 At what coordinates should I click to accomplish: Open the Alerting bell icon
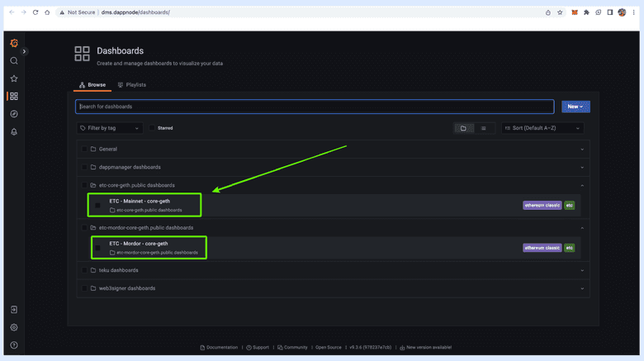pyautogui.click(x=14, y=131)
